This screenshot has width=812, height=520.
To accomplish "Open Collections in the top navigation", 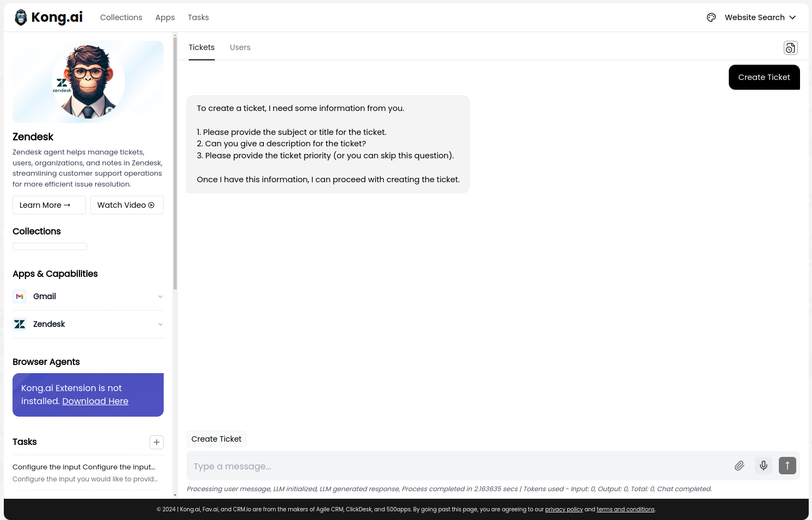I will (x=121, y=17).
